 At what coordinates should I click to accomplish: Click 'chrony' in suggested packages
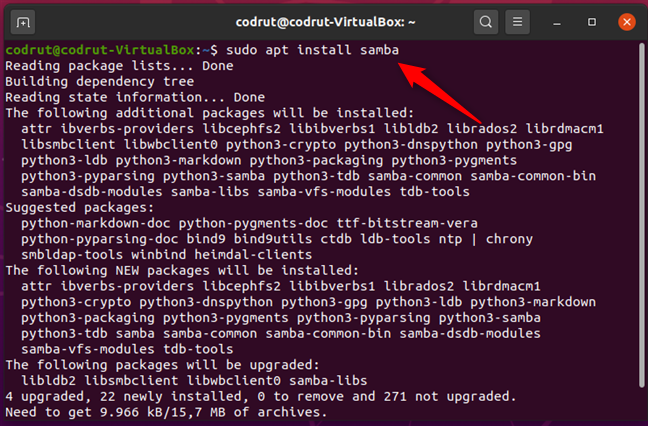click(509, 239)
